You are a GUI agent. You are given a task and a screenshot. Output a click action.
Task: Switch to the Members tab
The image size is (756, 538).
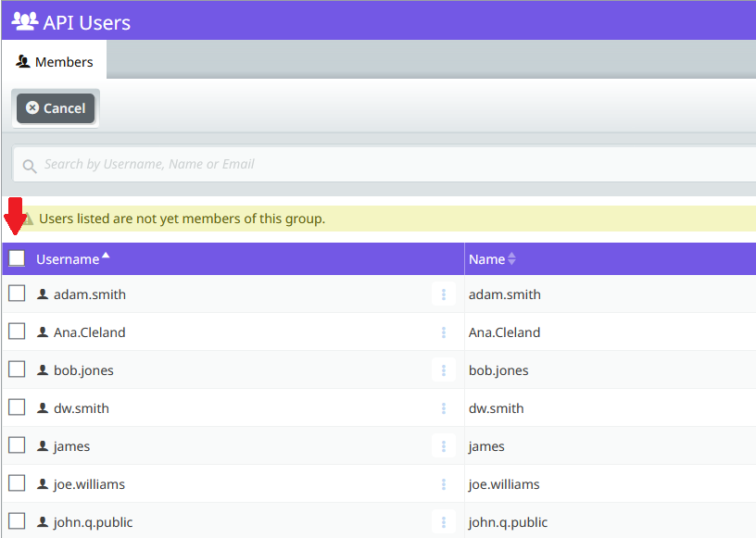(55, 62)
